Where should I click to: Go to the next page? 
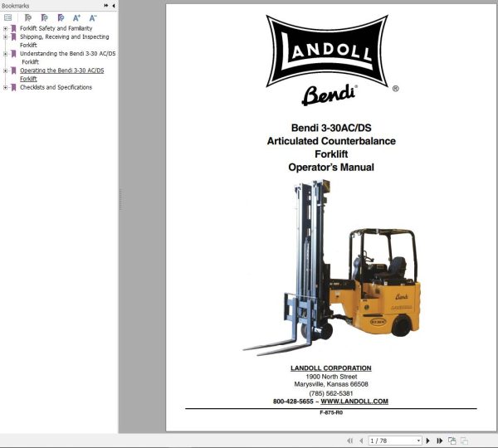coord(427,441)
